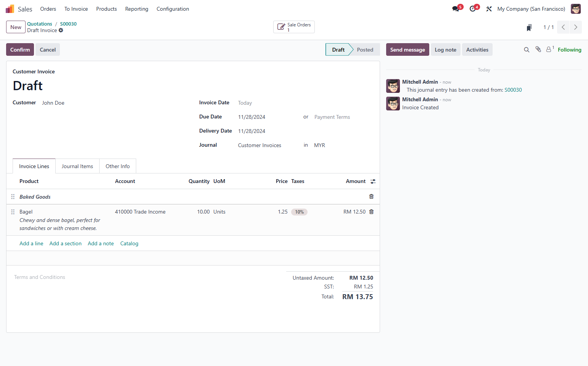The width and height of the screenshot is (588, 366).
Task: Click the gear icon beside Draft Invoice
Action: 61,30
